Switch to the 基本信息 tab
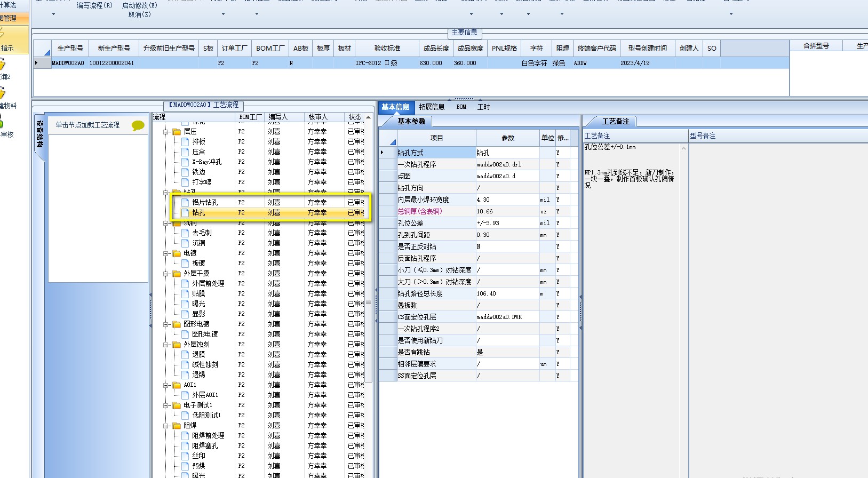The image size is (868, 478). pyautogui.click(x=395, y=107)
